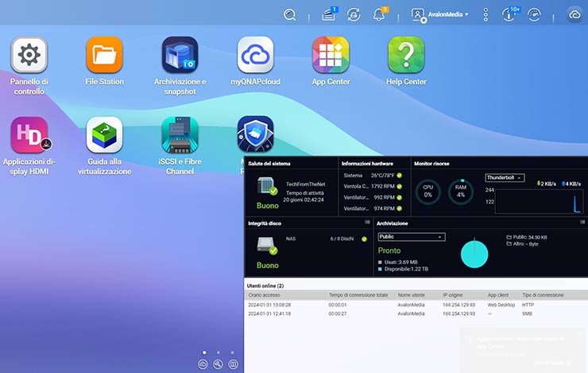Screen dimensions: 588x373
Task: Expand the AvalonMedia user menu
Action: pyautogui.click(x=440, y=14)
